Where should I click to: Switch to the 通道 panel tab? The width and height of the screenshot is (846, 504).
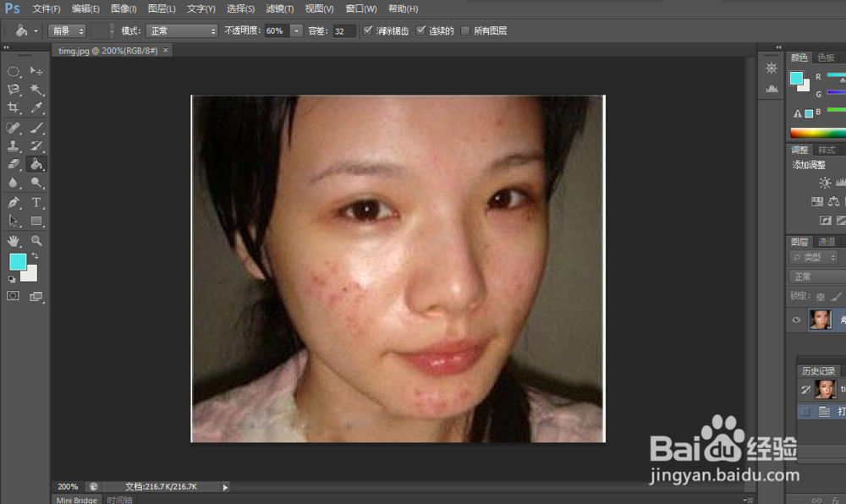click(x=827, y=241)
